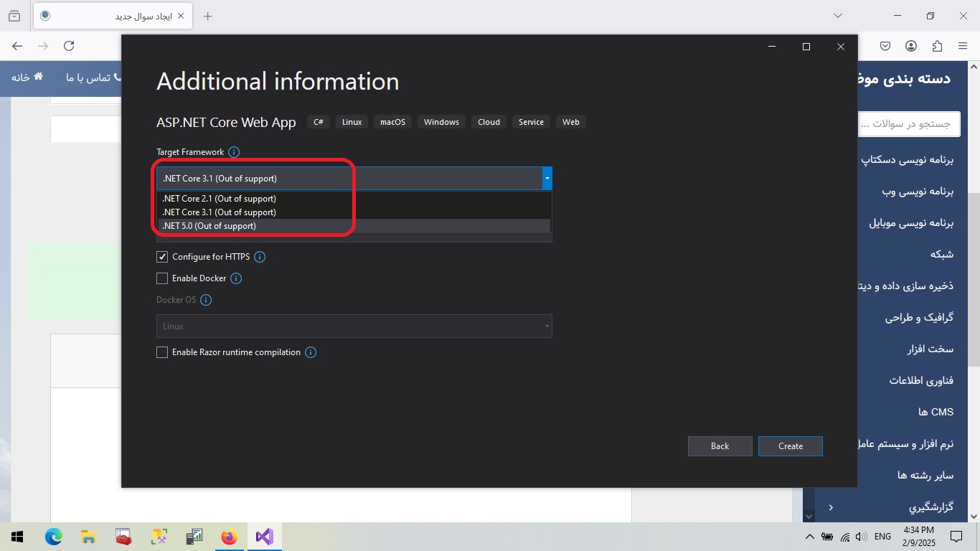Screen dimensions: 980x551
Task: Click the Create button
Action: click(791, 446)
